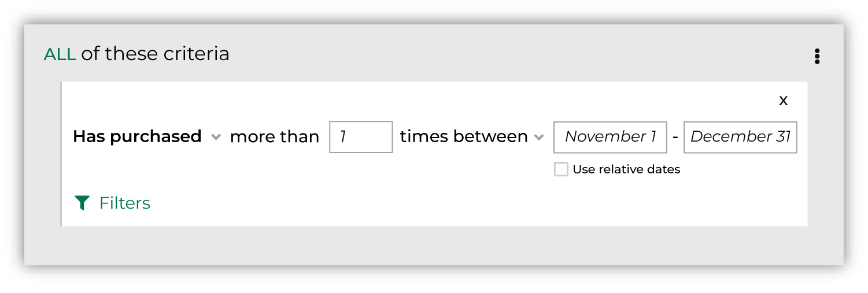Click the gray left border of the criterion card
The image size is (868, 293).
[x=61, y=154]
